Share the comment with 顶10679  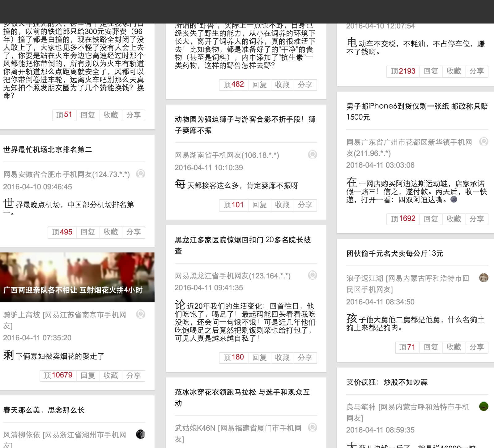pos(134,375)
